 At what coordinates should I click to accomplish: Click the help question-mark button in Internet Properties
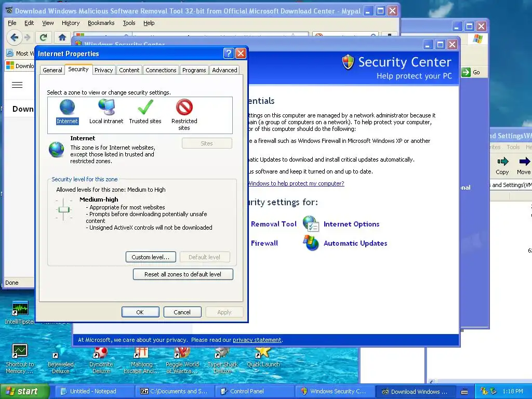click(229, 54)
